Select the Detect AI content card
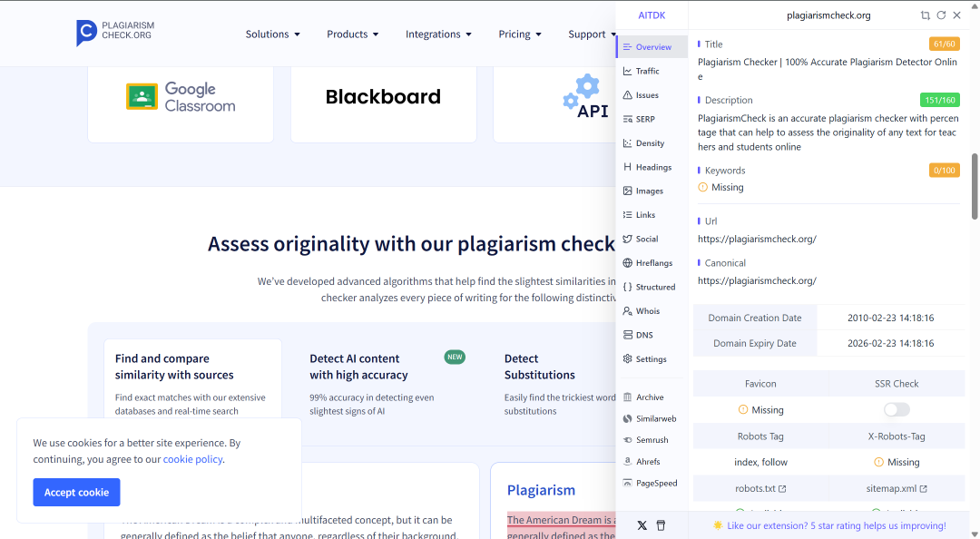 (387, 383)
